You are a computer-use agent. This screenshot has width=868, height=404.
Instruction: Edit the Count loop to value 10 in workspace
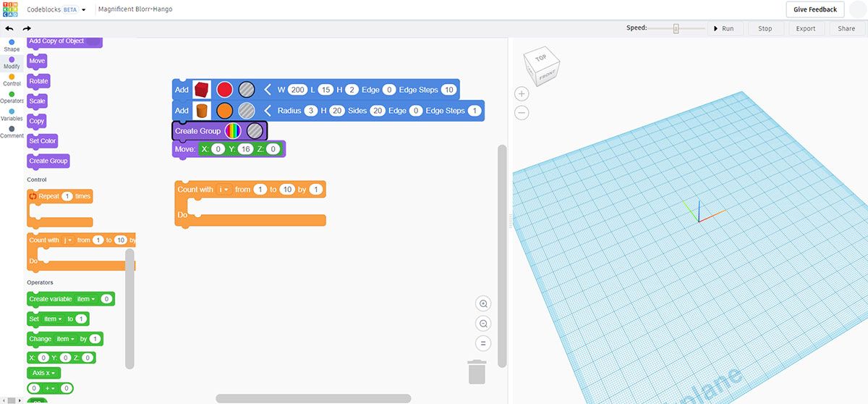pyautogui.click(x=287, y=190)
